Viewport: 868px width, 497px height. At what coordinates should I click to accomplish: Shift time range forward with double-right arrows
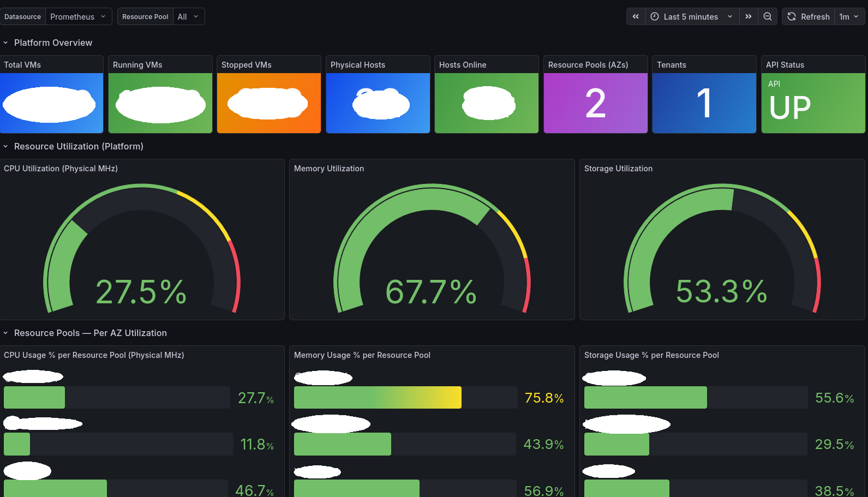pyautogui.click(x=749, y=16)
